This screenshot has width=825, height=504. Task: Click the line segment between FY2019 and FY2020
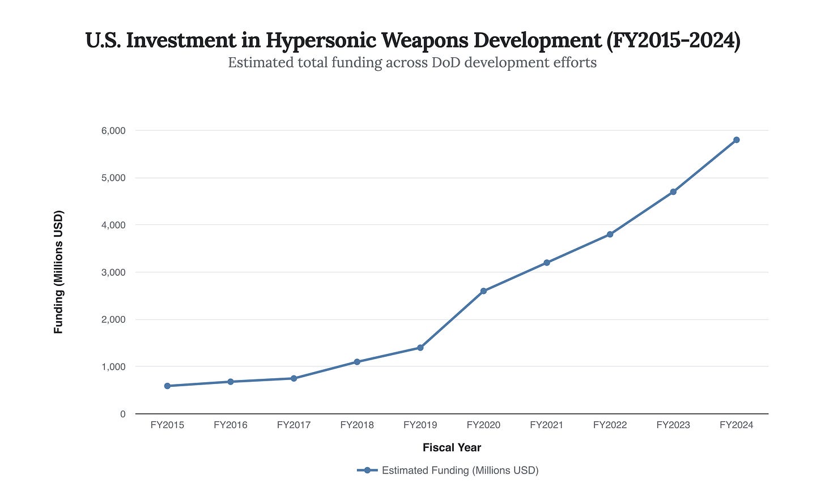452,318
